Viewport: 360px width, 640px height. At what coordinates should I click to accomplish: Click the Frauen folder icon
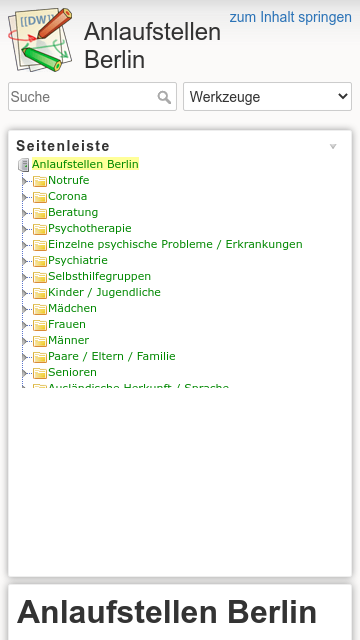coord(40,325)
